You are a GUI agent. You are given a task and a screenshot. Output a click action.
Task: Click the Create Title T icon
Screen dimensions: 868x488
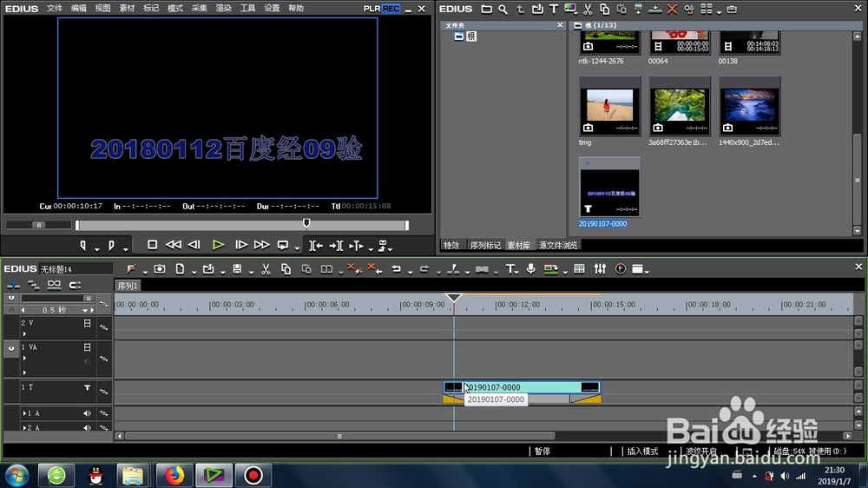[510, 268]
